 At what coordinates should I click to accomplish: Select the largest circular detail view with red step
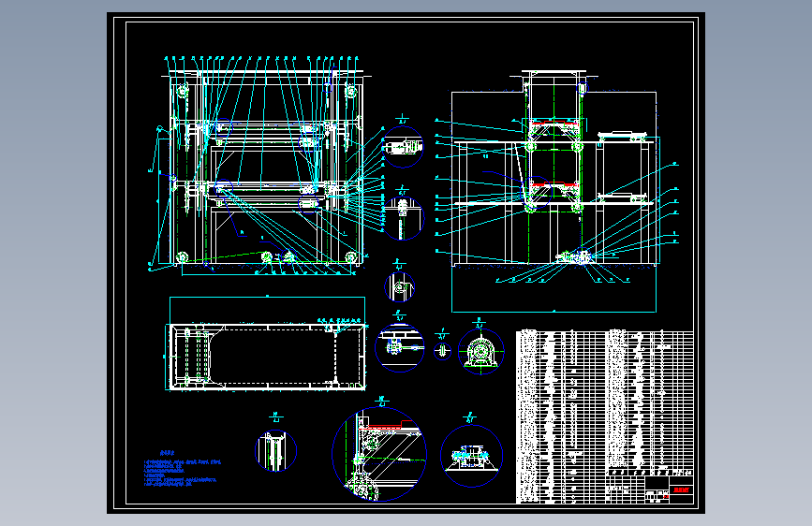click(x=379, y=454)
